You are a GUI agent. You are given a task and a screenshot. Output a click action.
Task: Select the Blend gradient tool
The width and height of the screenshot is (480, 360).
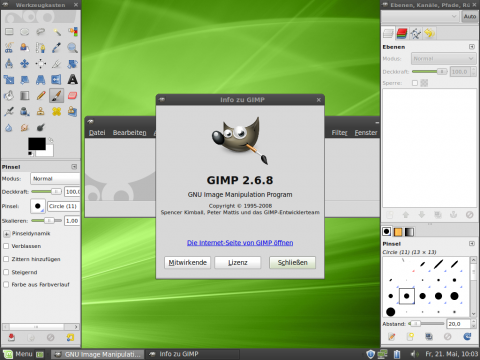click(25, 96)
